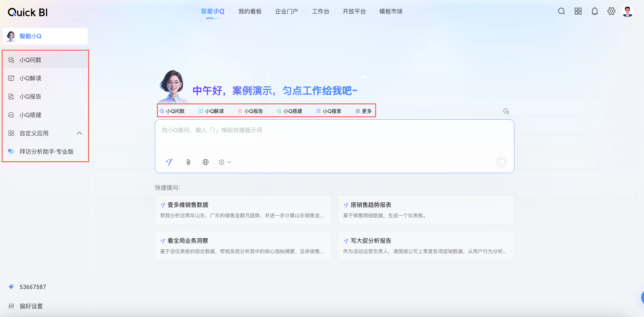Open the 更多 chip in shortcut row
This screenshot has height=317, width=644.
[x=364, y=111]
